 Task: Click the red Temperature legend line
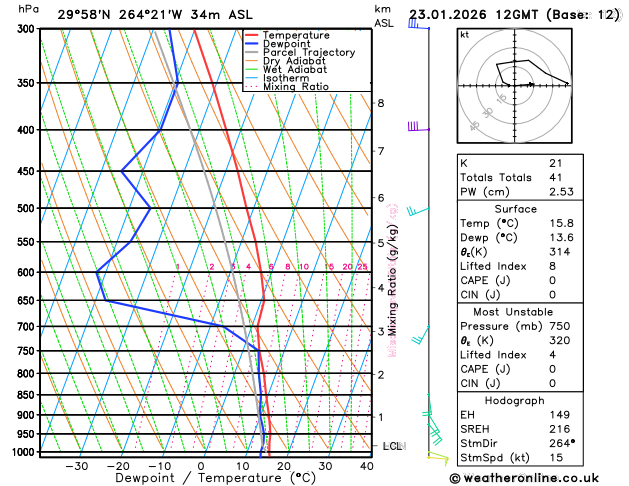point(251,35)
